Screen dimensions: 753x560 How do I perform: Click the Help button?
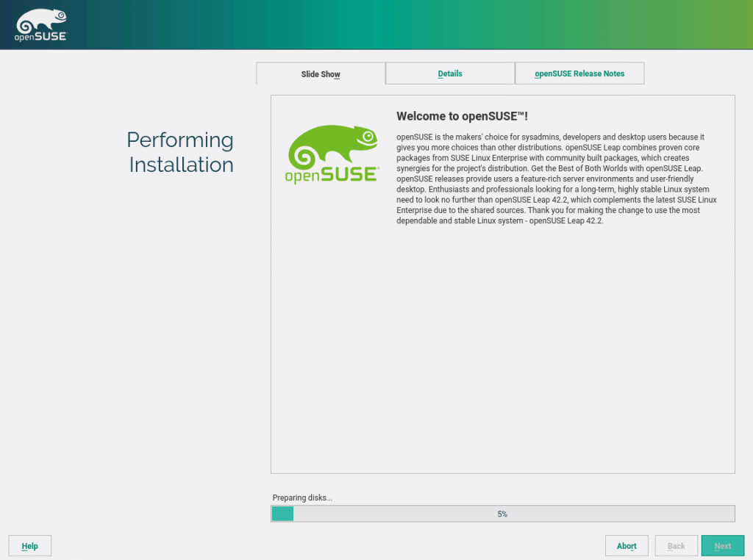pyautogui.click(x=29, y=545)
